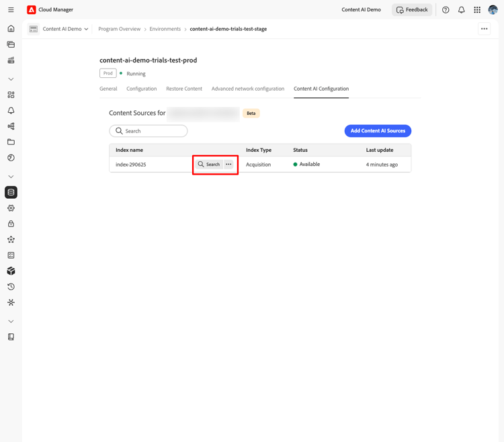
Task: Open the four-squares dashboard sidebar icon
Action: [x=11, y=95]
